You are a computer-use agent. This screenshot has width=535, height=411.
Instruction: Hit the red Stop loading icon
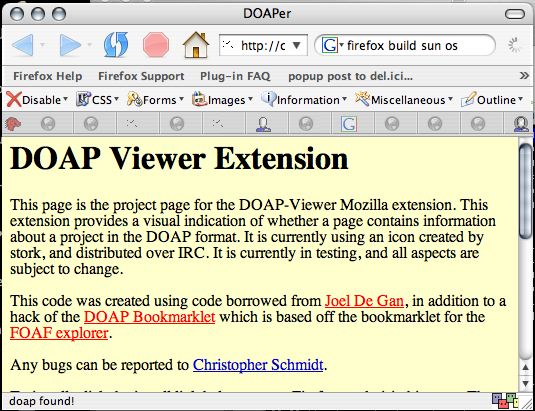(x=156, y=45)
